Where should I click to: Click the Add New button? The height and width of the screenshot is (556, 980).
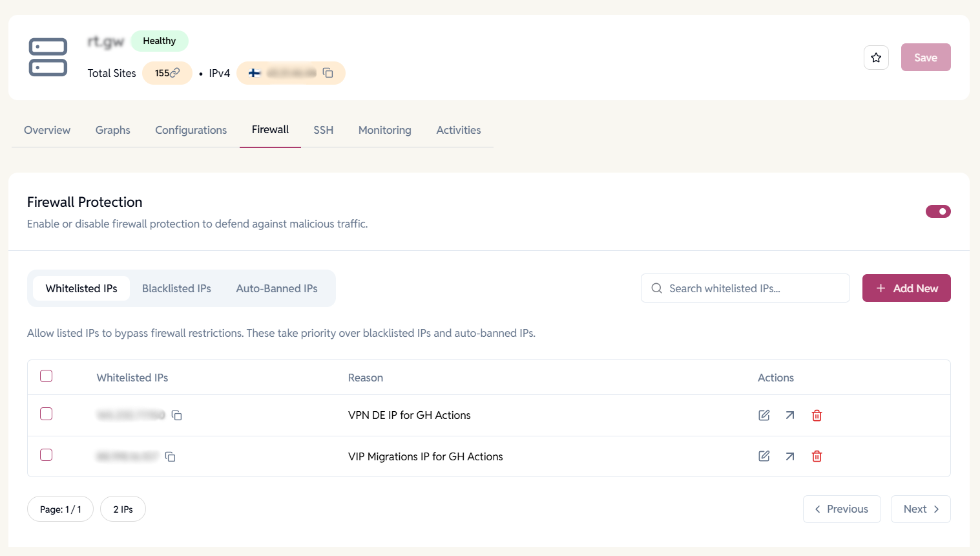pyautogui.click(x=906, y=288)
